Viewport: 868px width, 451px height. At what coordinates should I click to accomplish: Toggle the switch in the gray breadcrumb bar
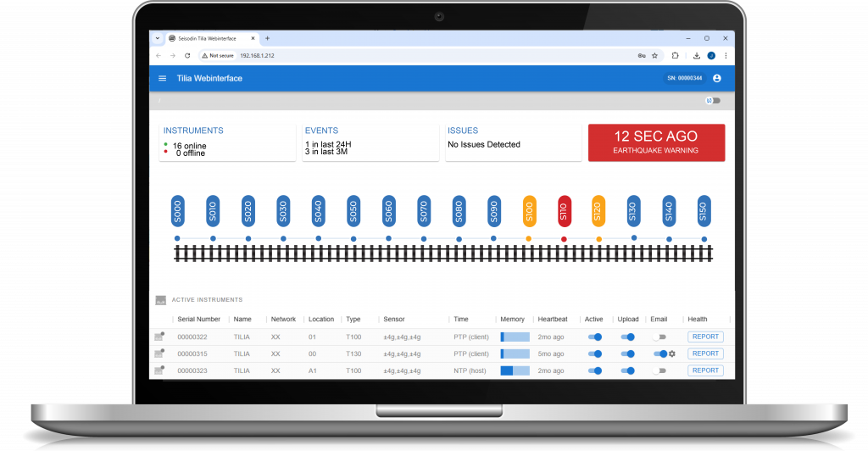pyautogui.click(x=713, y=101)
